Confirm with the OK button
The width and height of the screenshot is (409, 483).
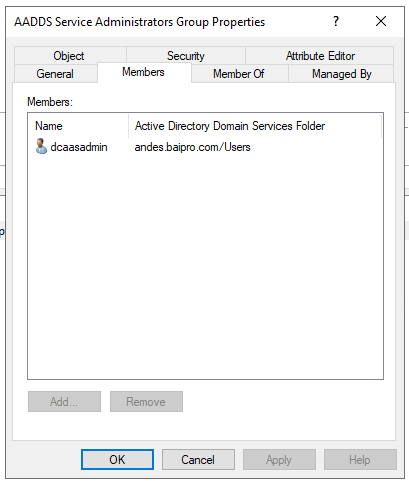coord(117,459)
